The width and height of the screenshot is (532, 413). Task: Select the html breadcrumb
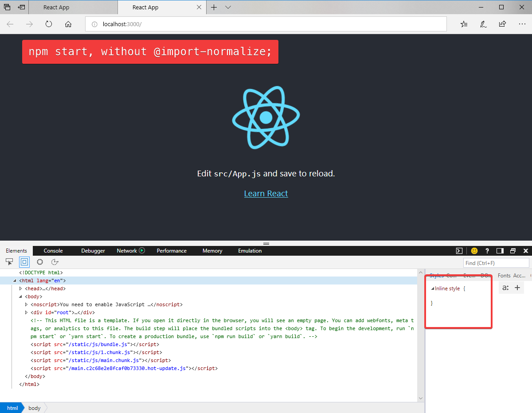(x=12, y=408)
